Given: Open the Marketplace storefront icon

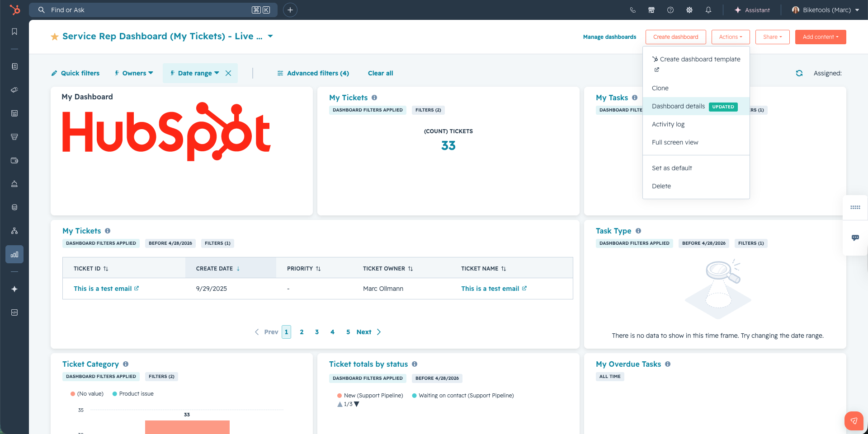Looking at the screenshot, I should coord(651,10).
